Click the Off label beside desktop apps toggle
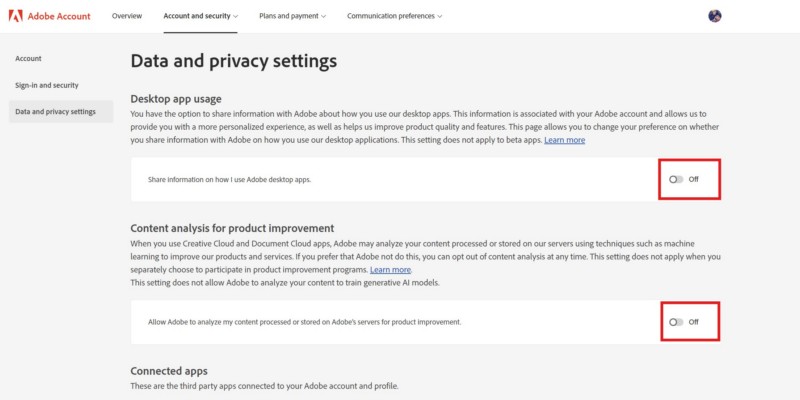This screenshot has height=400, width=800. point(694,179)
